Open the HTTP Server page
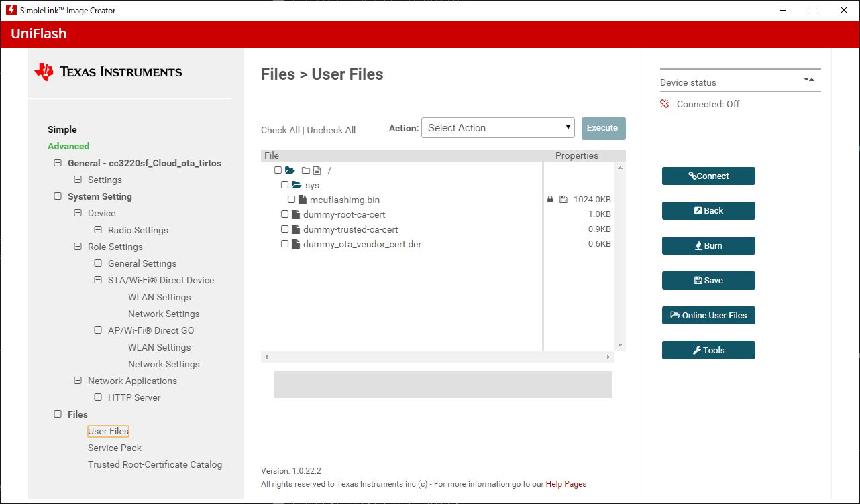Viewport: 860px width, 504px height. click(x=134, y=397)
